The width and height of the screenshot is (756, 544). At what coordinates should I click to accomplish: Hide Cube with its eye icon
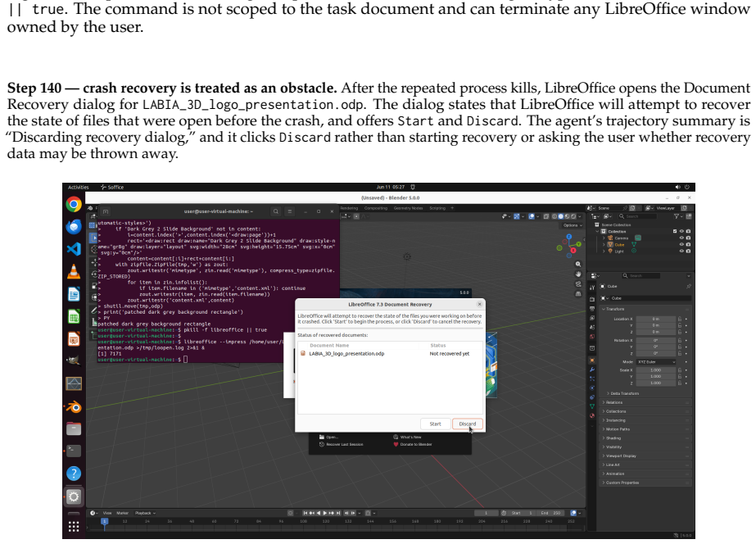coord(681,244)
